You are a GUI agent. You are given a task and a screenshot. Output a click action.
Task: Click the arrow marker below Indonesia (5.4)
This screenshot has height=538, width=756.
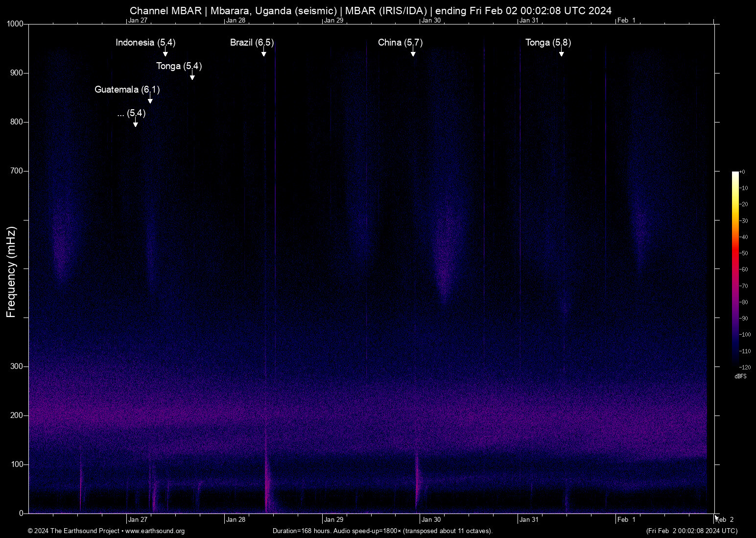pyautogui.click(x=165, y=53)
